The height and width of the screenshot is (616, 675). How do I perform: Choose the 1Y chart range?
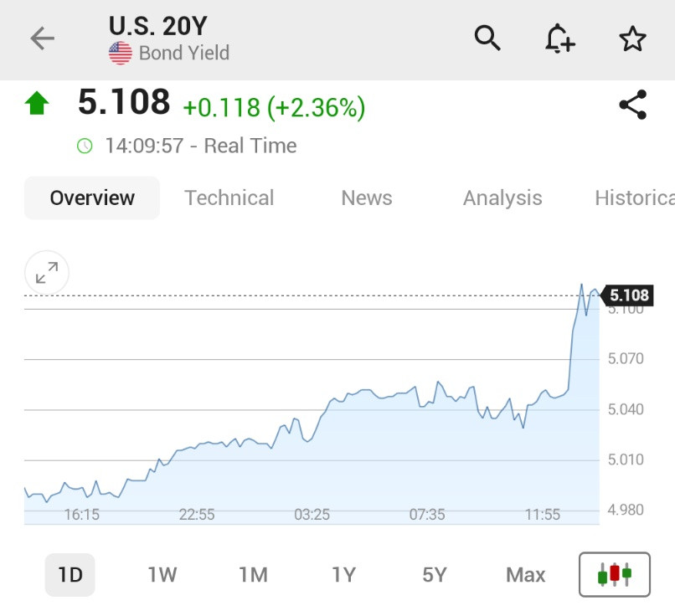[344, 575]
